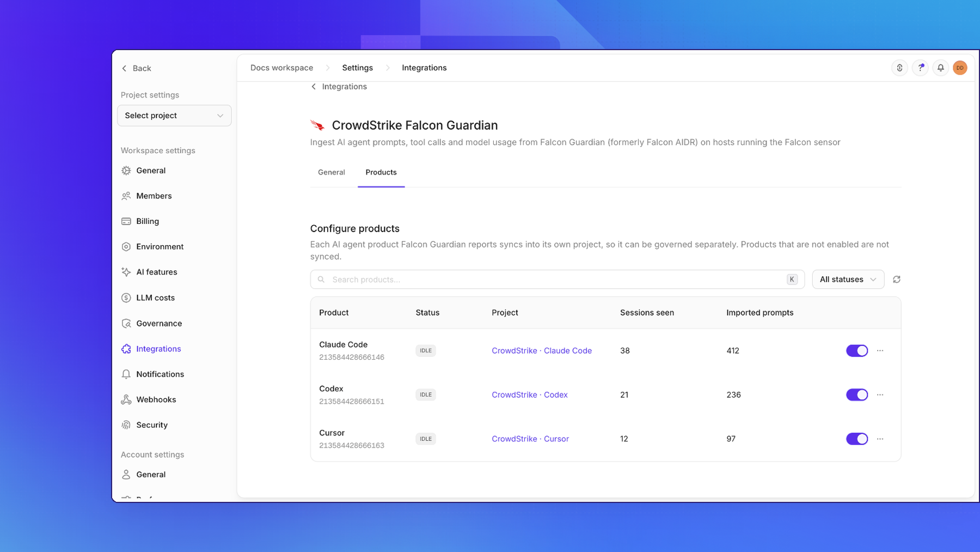Screen dimensions: 980x552
Task: Open more options for Claude Code row
Action: [880, 350]
